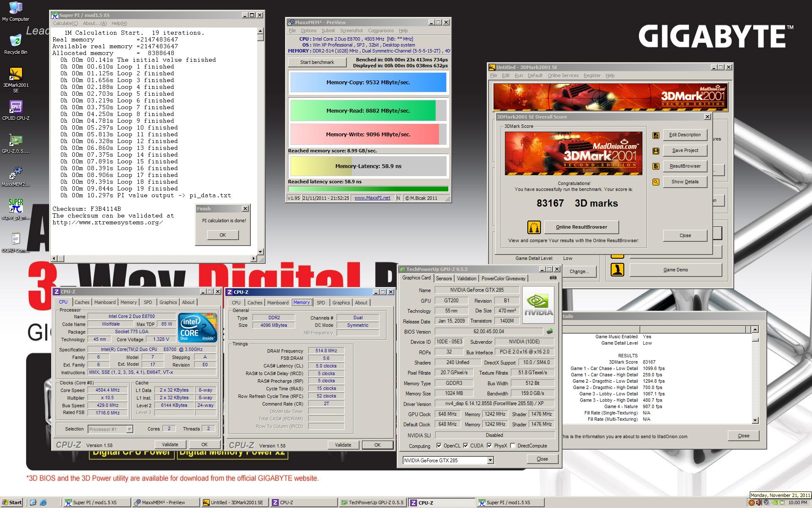
Task: Click Memory-Copy blue result bar
Action: [368, 82]
